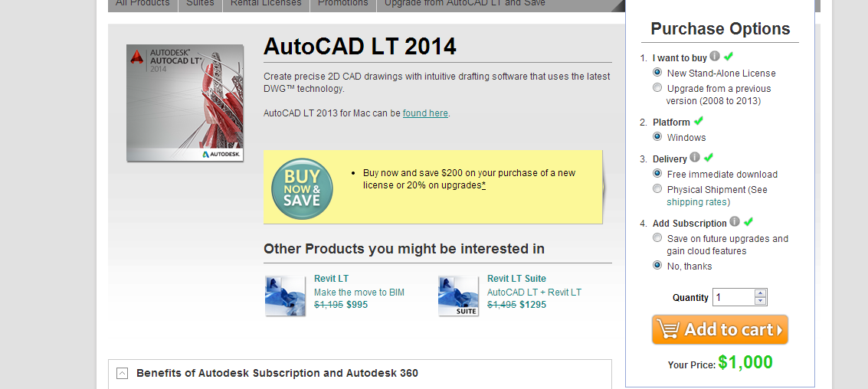This screenshot has width=868, height=389.
Task: Collapse the Benefits of Autodesk Subscription section
Action: (123, 373)
